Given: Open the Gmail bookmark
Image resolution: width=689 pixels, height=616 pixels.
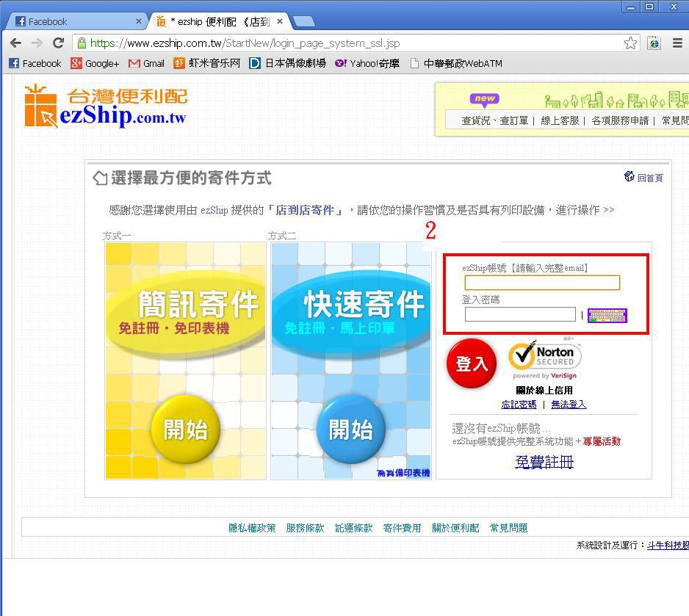Looking at the screenshot, I should click(x=146, y=63).
